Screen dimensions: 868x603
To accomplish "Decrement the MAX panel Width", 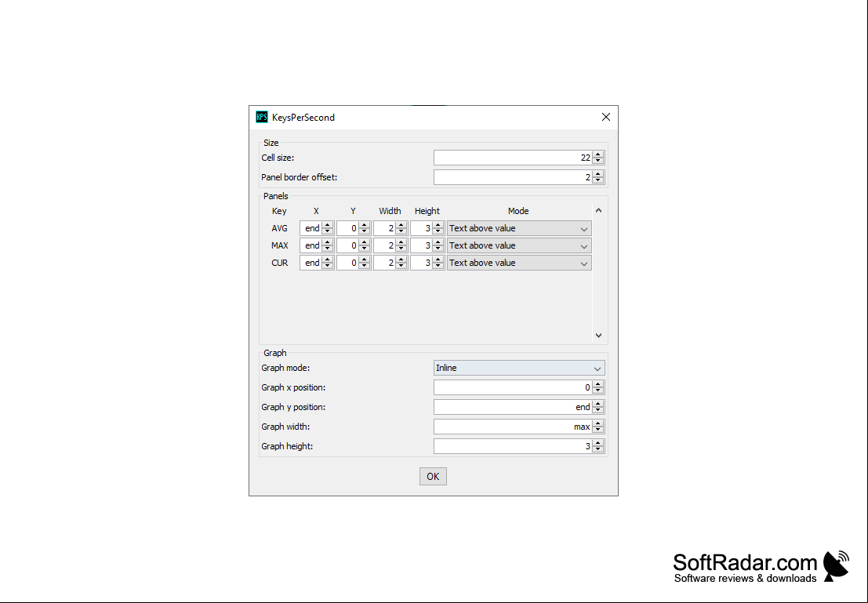I will click(x=401, y=249).
